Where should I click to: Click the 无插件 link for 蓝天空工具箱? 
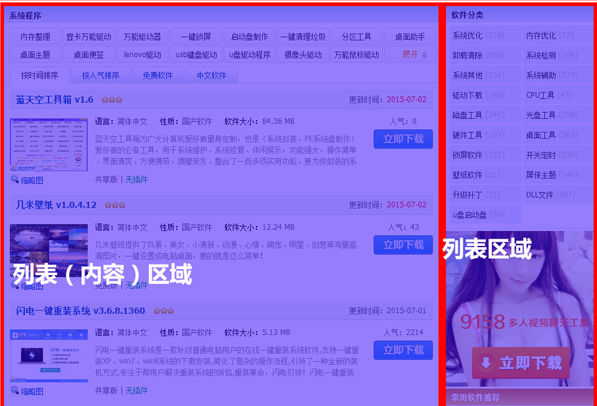(x=136, y=179)
